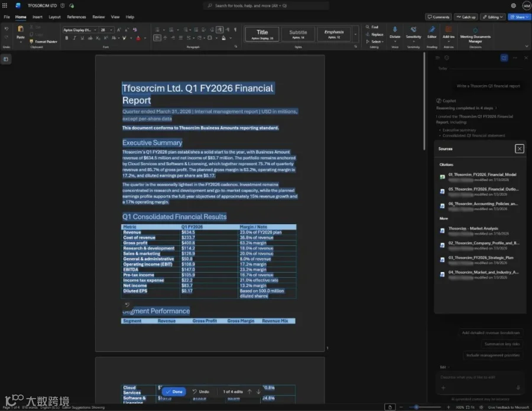Expand the Styles gallery

pyautogui.click(x=355, y=34)
